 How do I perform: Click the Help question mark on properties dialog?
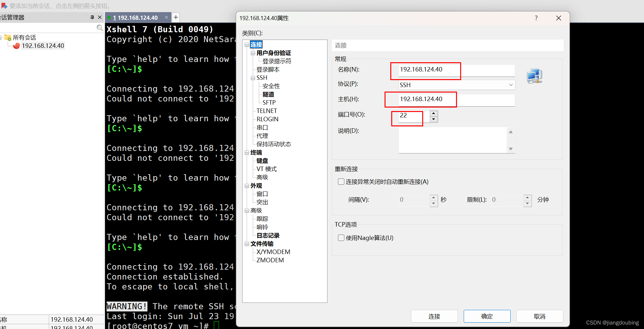(536, 18)
